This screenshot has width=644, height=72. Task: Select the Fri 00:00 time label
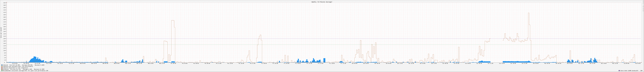click(264, 63)
